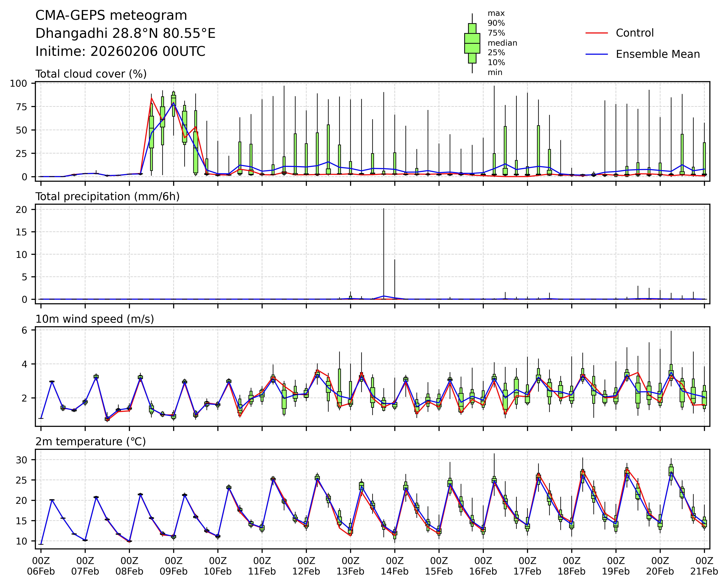Image resolution: width=728 pixels, height=586 pixels.
Task: Click the '00Z 06Feb' x-axis label
Action: [41, 566]
